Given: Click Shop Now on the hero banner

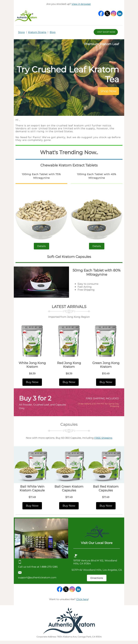Looking at the screenshot, I should 108,91.
